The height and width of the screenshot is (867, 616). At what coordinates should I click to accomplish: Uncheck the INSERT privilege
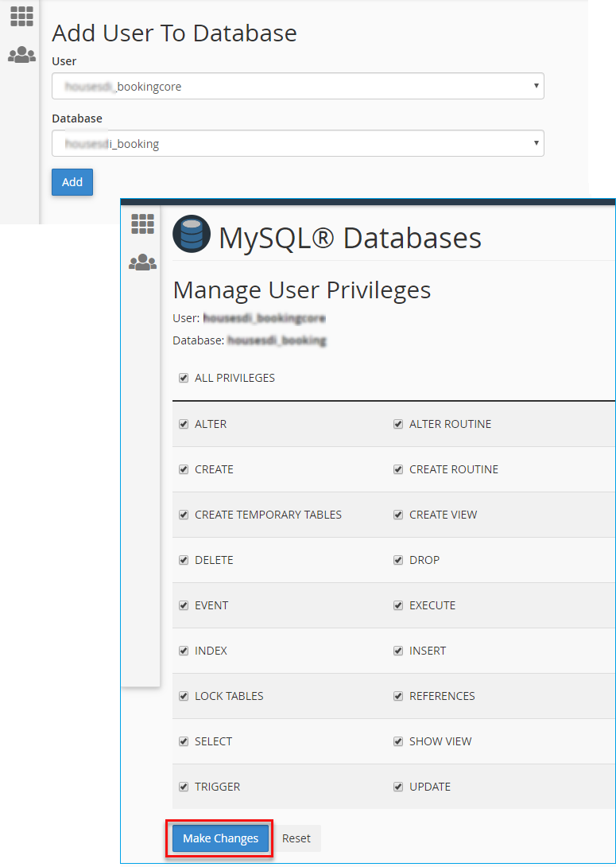coord(398,651)
